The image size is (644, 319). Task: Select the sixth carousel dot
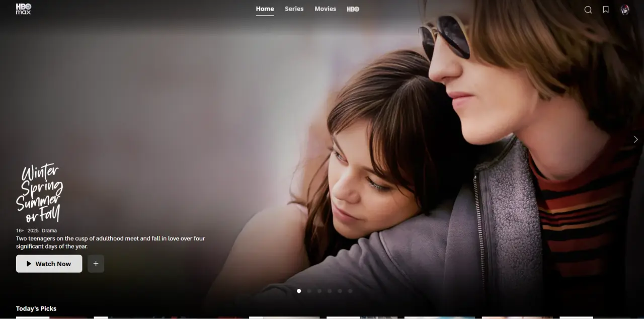[350, 291]
